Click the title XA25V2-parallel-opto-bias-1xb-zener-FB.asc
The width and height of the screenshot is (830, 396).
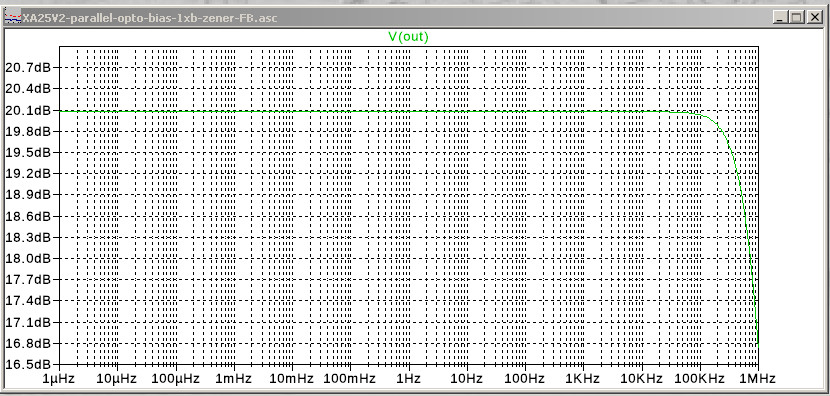click(149, 18)
